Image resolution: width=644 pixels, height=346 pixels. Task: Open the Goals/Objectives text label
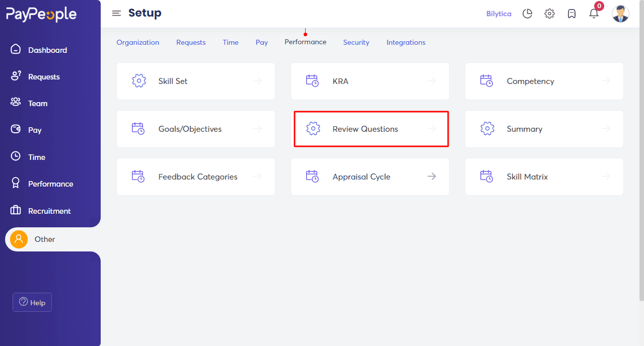point(190,129)
